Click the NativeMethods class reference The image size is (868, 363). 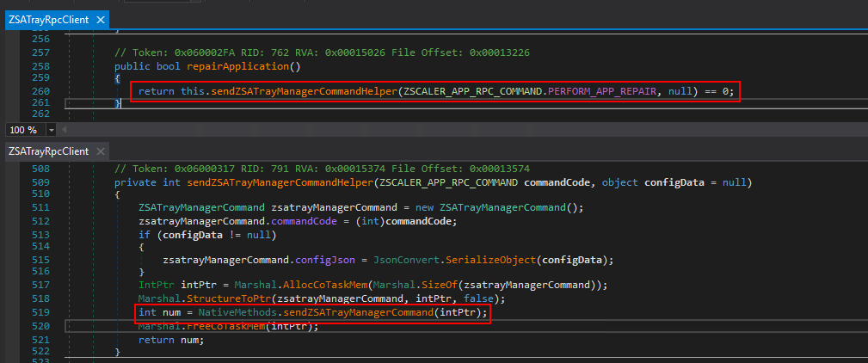pos(238,313)
